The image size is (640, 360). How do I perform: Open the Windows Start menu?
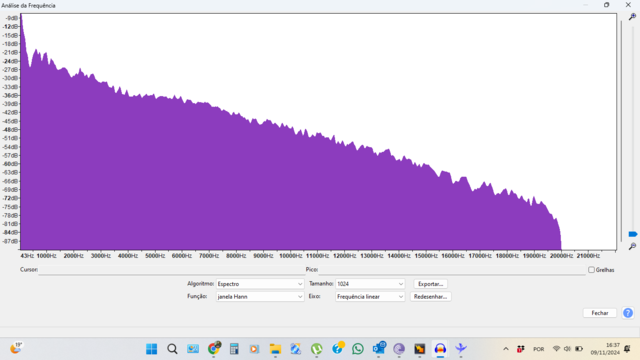point(151,349)
